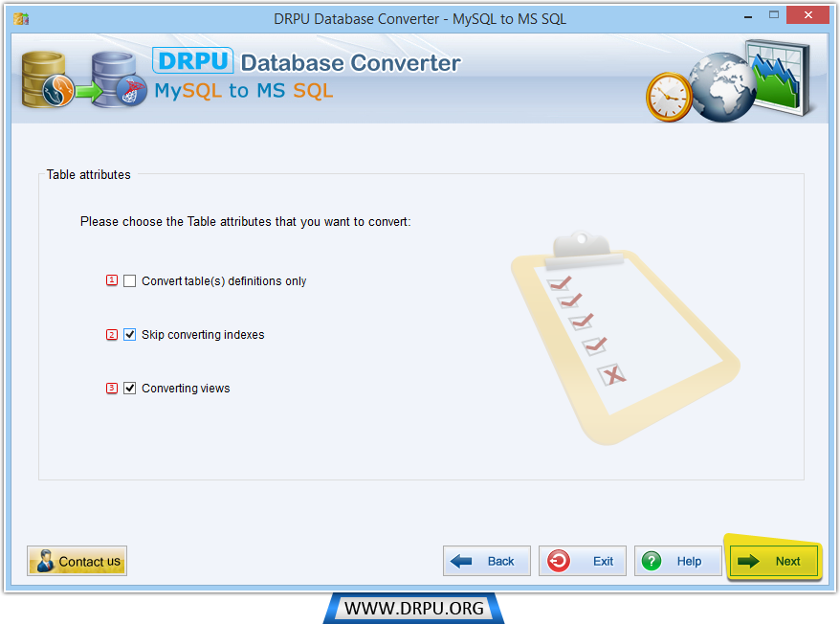Viewport: 840px width, 624px height.
Task: Uncheck 'Converting views' checkbox
Action: click(x=130, y=389)
